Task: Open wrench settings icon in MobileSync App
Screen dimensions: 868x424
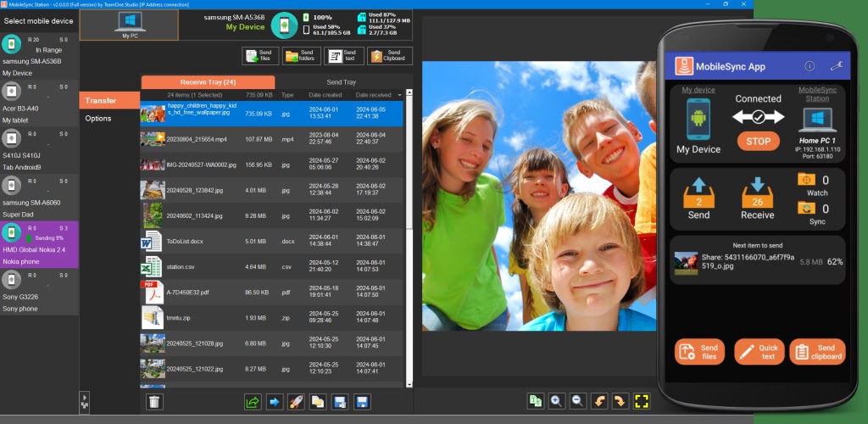Action: coord(836,66)
